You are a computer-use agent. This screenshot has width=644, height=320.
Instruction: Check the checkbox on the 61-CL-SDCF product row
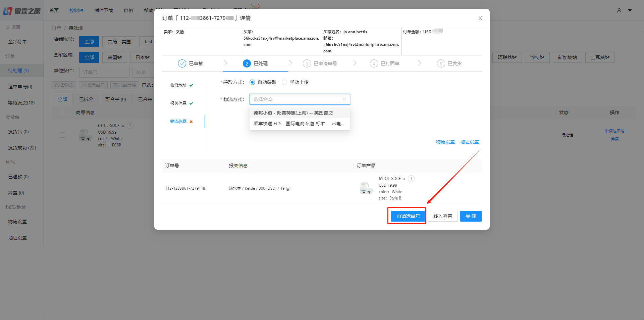tap(62, 135)
